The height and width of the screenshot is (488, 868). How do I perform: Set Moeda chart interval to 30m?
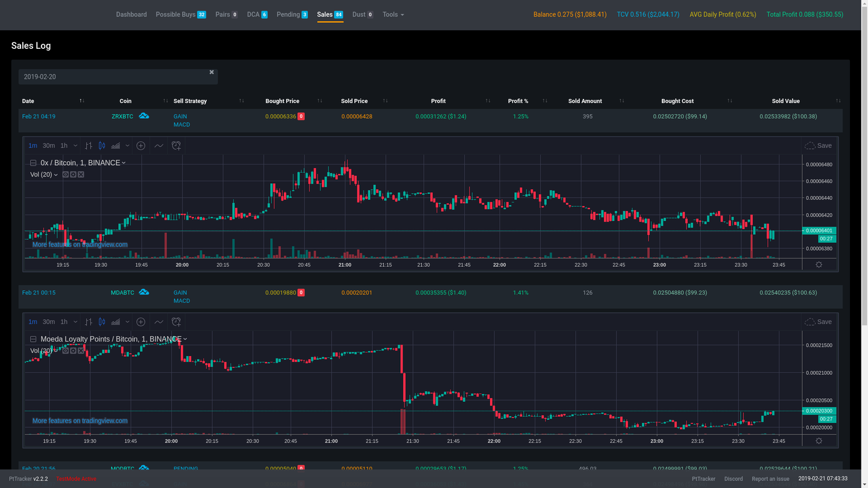click(49, 322)
